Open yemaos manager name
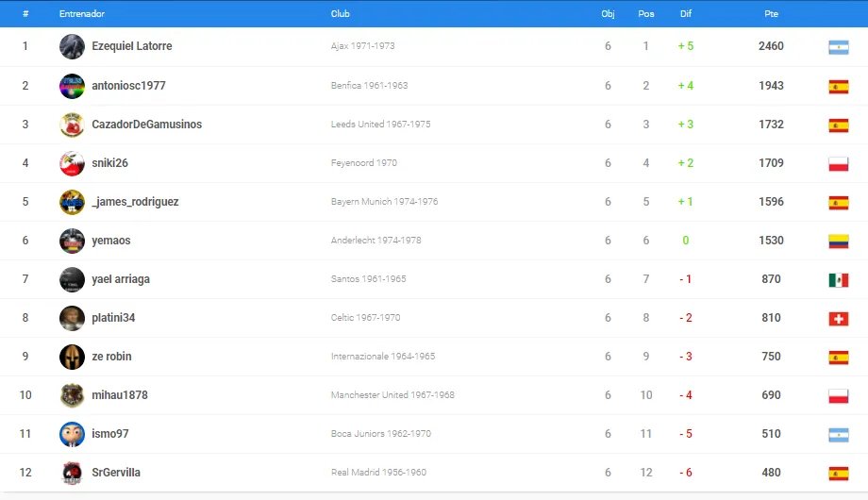The image size is (868, 500). [x=111, y=241]
